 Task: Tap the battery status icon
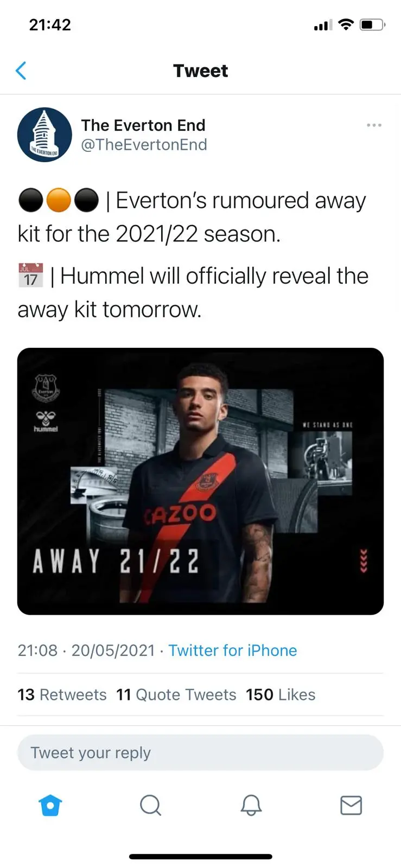(x=373, y=24)
